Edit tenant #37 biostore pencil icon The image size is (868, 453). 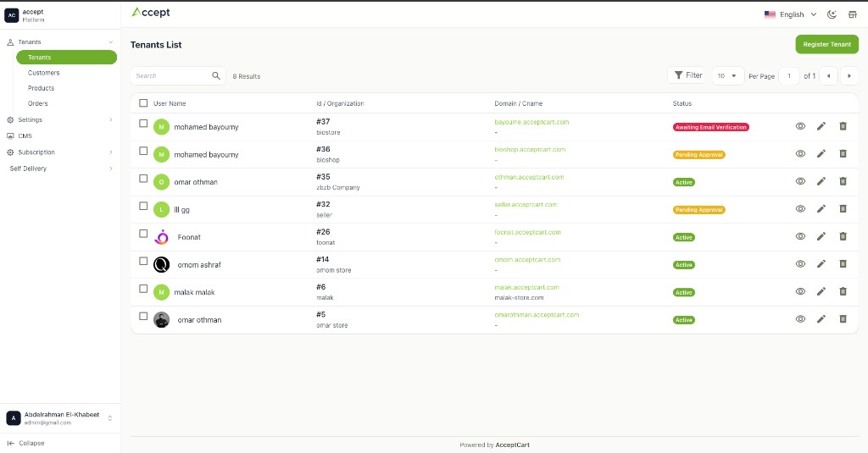(821, 126)
